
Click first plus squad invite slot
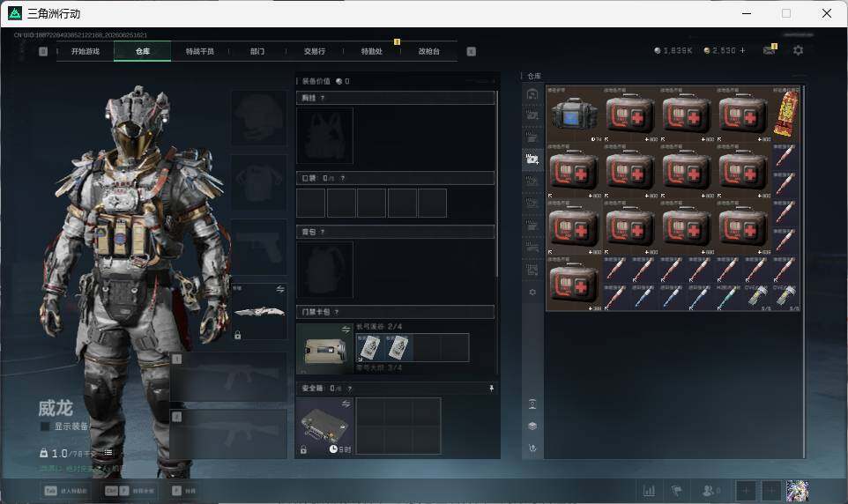click(x=746, y=491)
